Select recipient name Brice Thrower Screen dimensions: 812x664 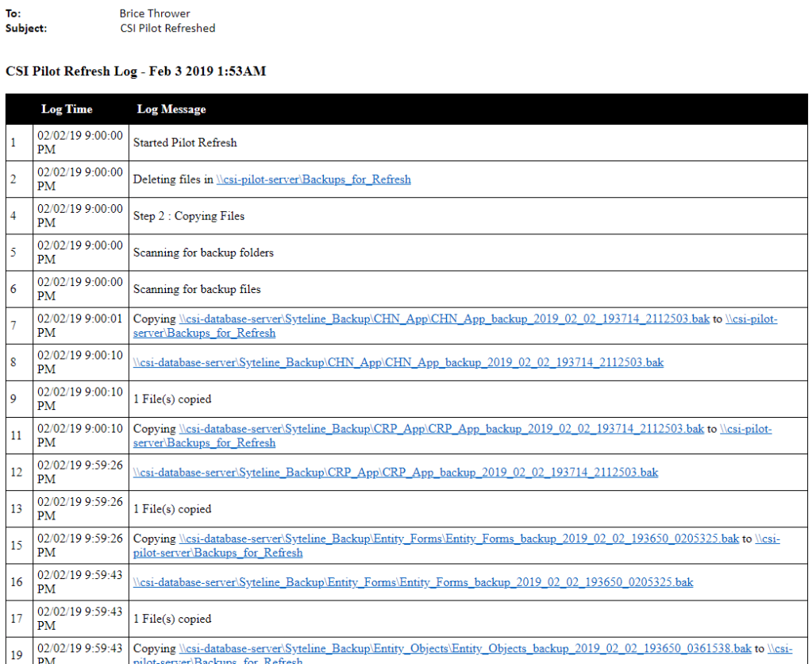point(155,14)
